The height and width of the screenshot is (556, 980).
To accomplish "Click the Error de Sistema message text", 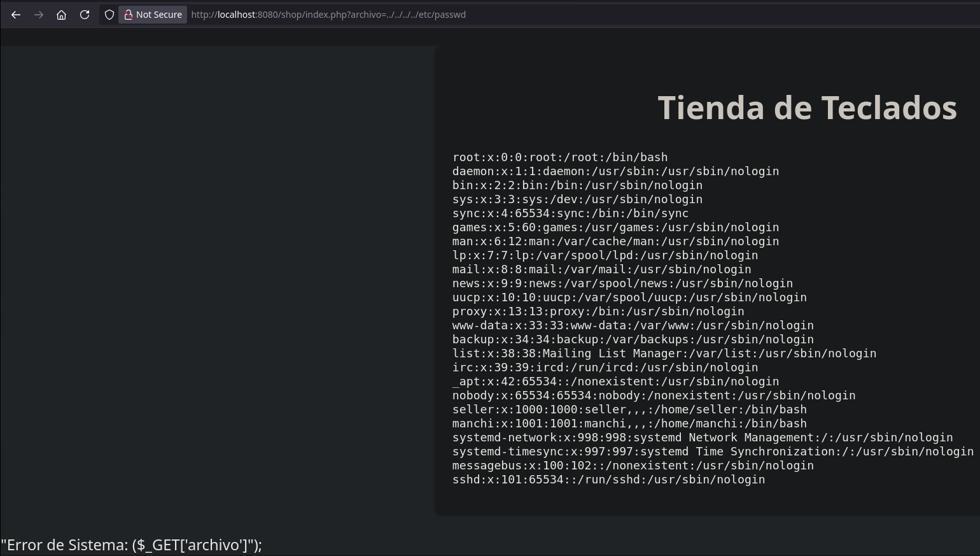I will coord(132,545).
